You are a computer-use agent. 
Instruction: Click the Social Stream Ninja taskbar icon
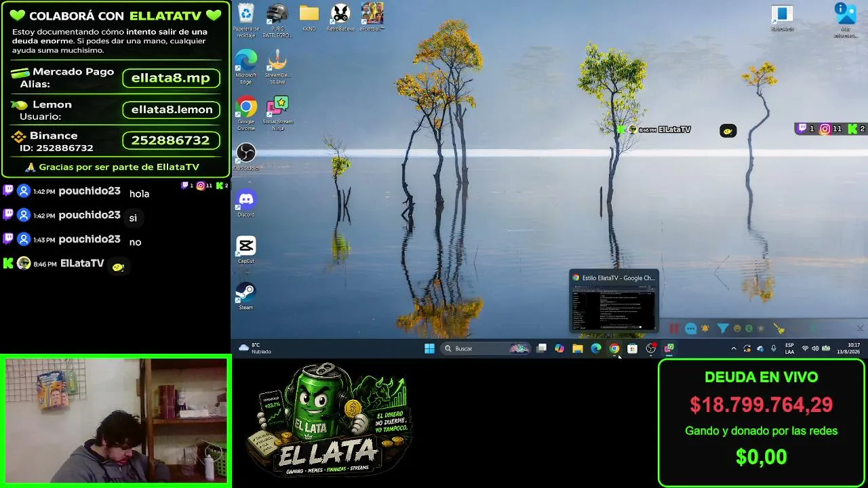tap(669, 348)
